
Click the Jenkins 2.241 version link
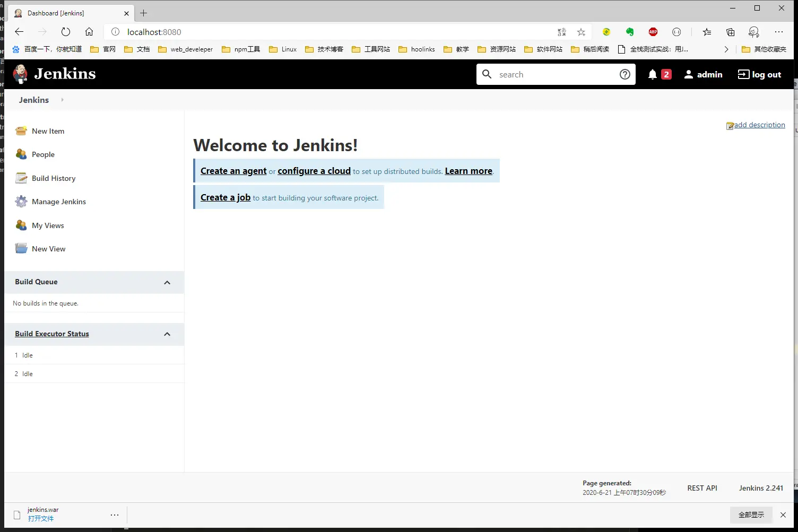pos(761,488)
